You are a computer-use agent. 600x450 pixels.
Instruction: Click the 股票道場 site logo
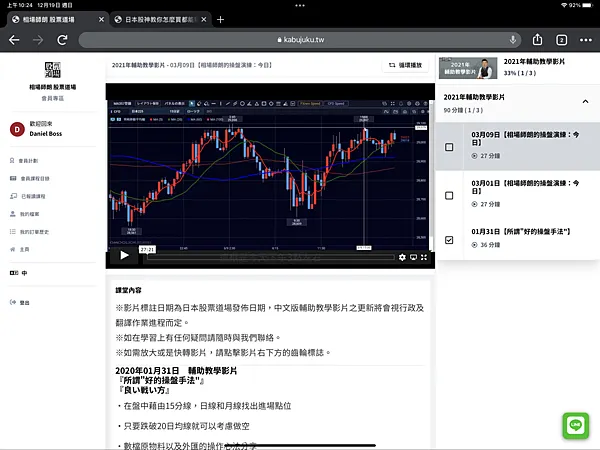pyautogui.click(x=52, y=70)
